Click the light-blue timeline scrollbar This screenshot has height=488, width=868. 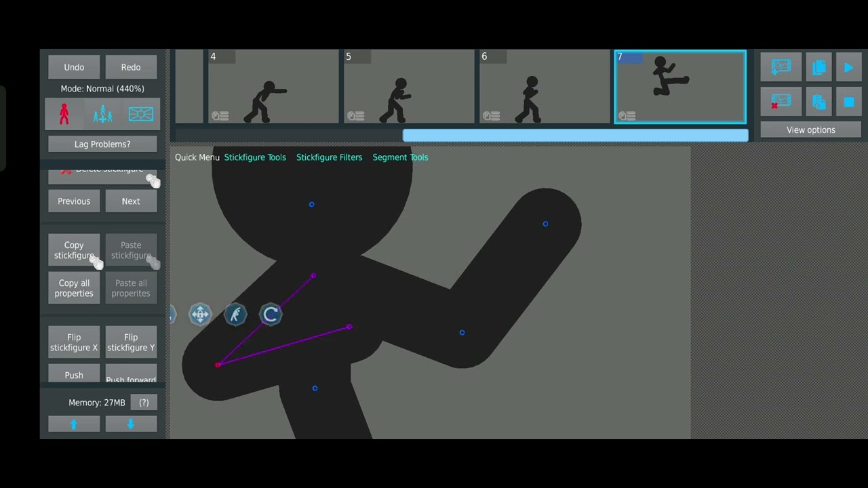[576, 136]
